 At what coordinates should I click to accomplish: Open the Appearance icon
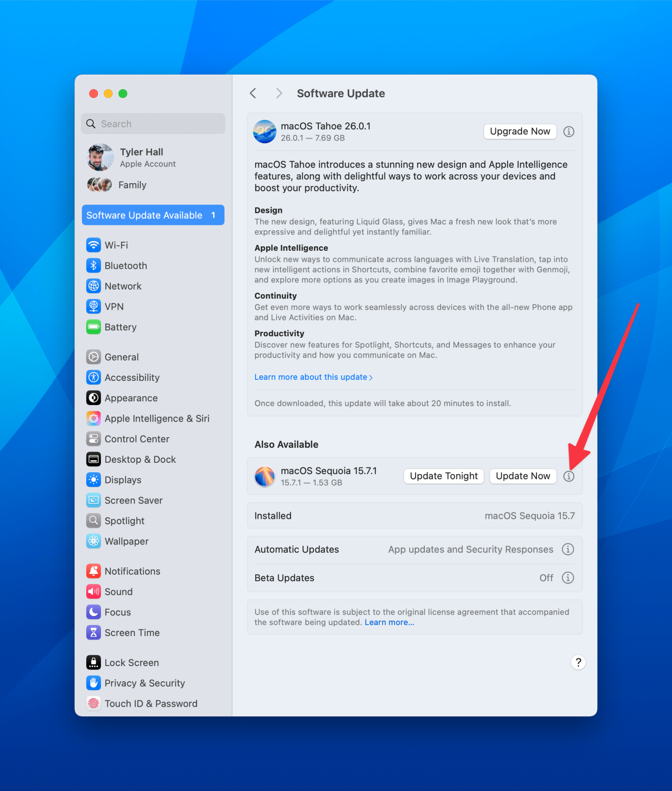click(93, 398)
